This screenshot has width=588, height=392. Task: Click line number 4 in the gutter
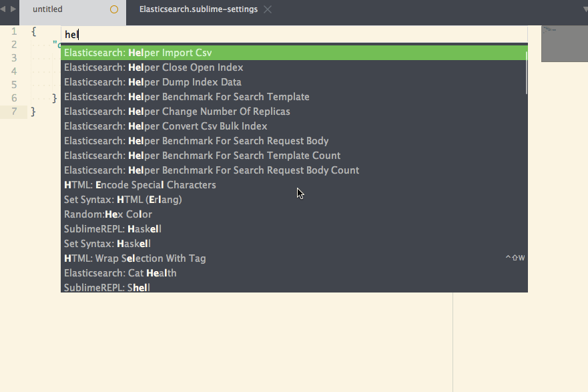(x=14, y=71)
